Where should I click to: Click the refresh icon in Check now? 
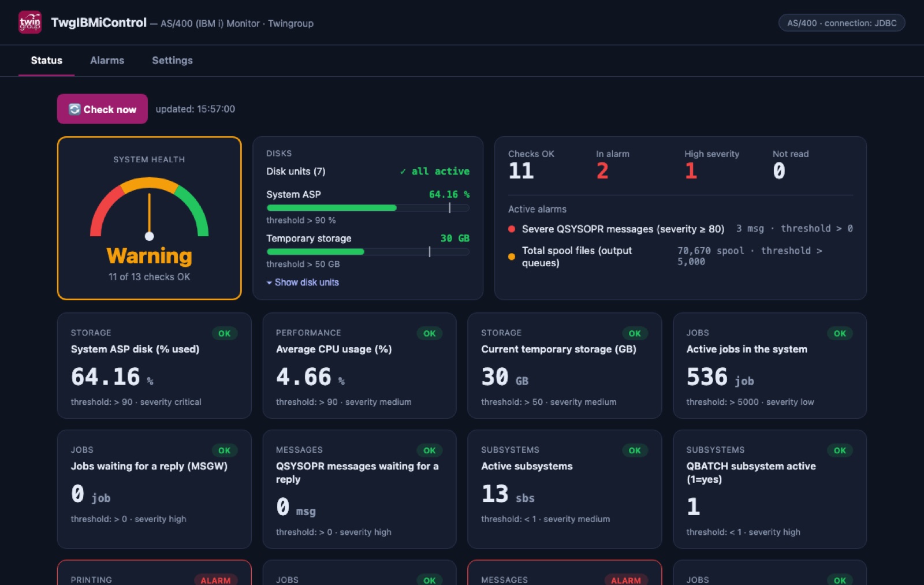coord(74,109)
